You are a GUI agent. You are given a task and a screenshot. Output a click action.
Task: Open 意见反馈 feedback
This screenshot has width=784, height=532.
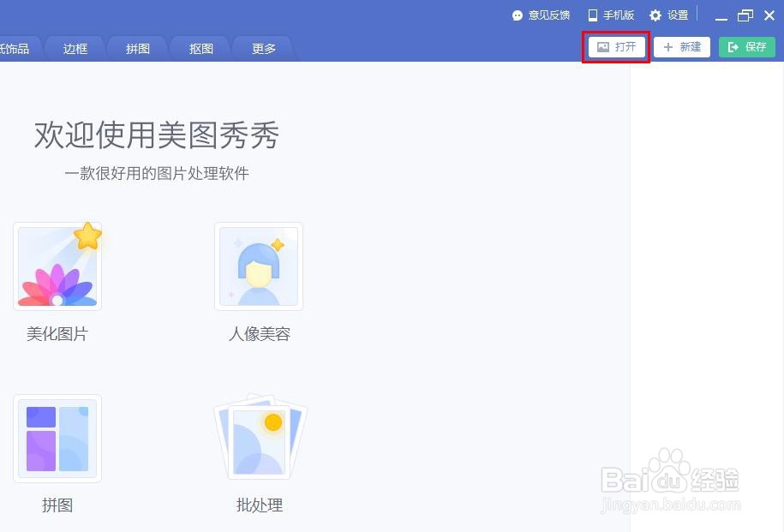[x=541, y=15]
